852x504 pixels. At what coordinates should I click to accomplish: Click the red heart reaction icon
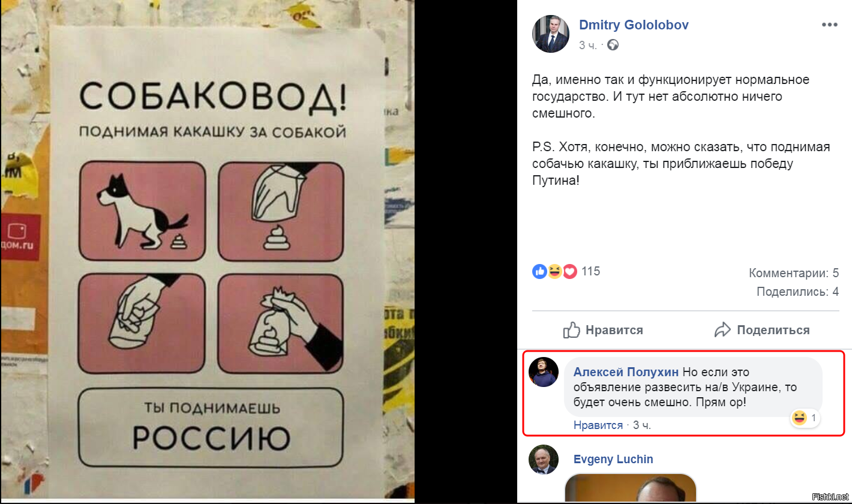point(569,272)
